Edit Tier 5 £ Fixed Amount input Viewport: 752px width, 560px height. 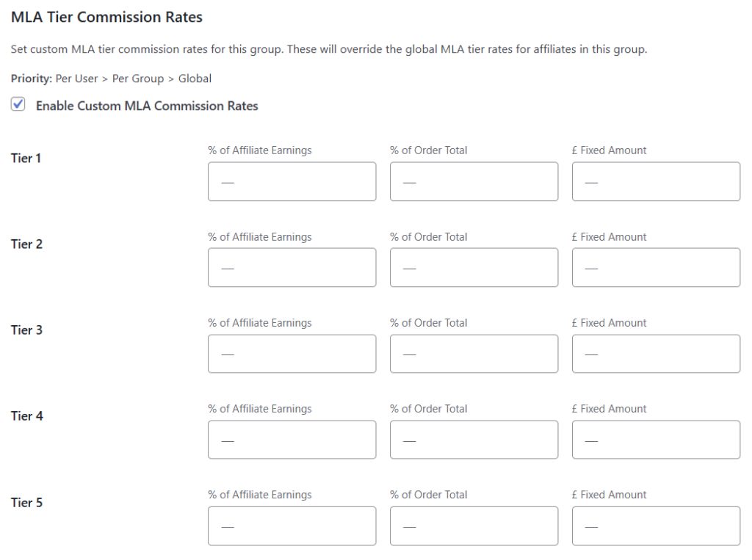pos(656,526)
